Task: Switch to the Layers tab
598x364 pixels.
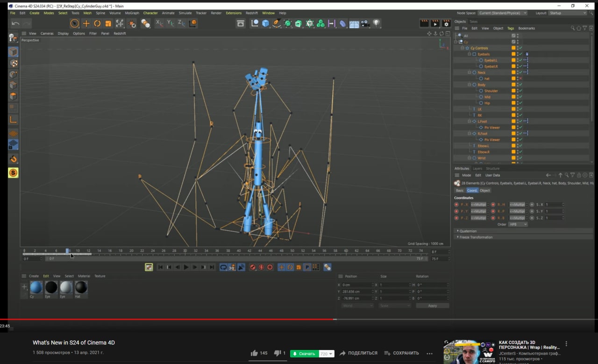Action: pyautogui.click(x=477, y=168)
